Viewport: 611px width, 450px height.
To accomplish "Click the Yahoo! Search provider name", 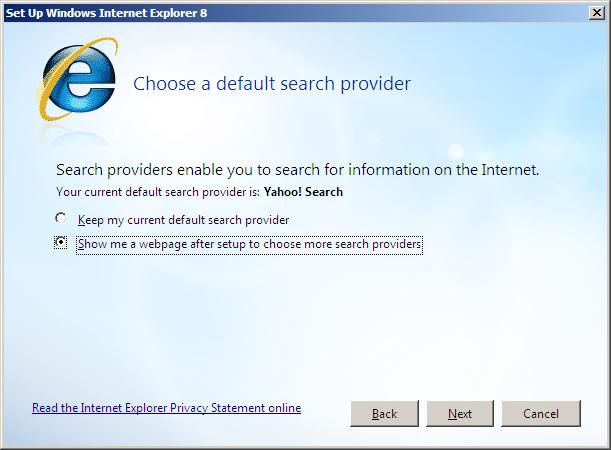I will coord(303,192).
